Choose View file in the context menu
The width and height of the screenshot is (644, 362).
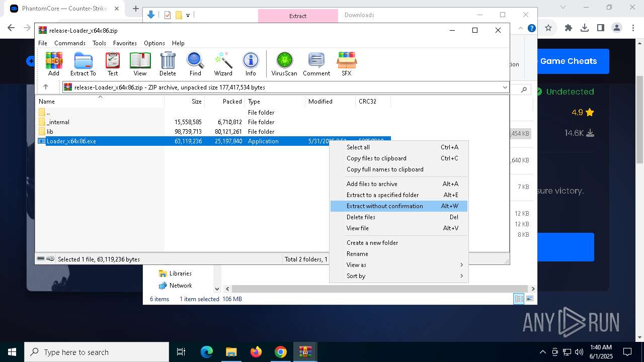click(x=399, y=228)
